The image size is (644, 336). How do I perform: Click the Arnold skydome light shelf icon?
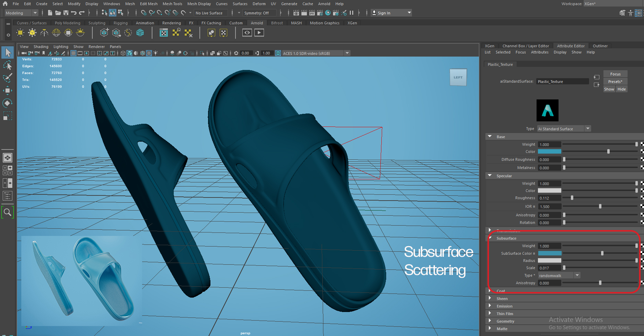(x=56, y=33)
